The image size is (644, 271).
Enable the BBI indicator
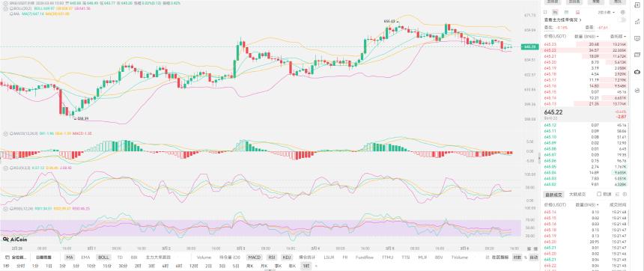[134, 258]
